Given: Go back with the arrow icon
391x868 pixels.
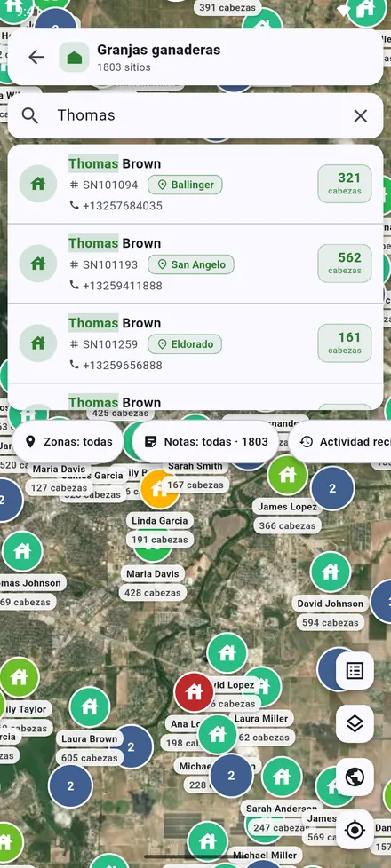Looking at the screenshot, I should click(x=36, y=57).
